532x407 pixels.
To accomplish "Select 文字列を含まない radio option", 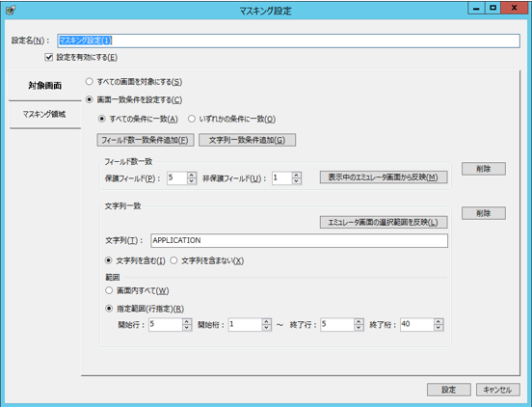I will [173, 260].
